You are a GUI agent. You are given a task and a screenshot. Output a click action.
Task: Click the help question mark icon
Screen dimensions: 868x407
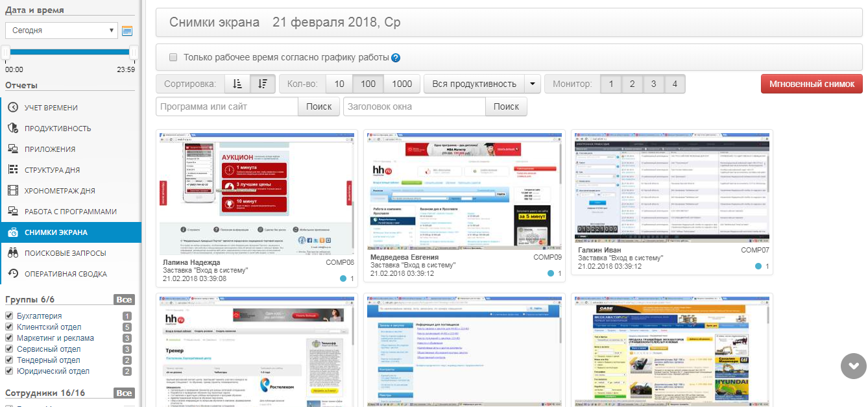396,58
